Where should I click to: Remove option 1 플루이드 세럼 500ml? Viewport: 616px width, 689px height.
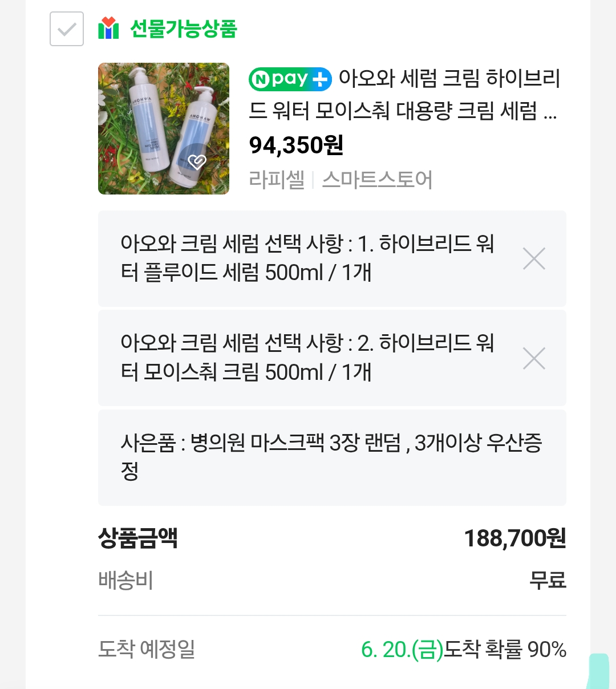(x=534, y=258)
